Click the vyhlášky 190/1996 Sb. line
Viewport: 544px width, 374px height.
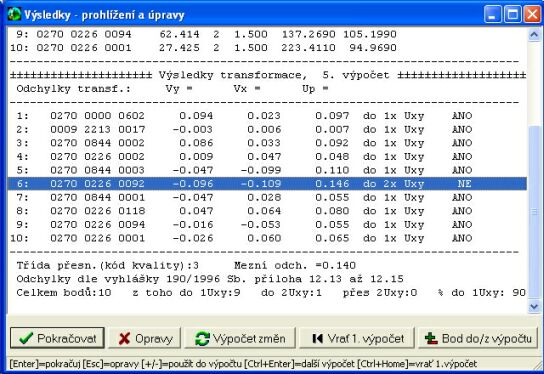210,279
